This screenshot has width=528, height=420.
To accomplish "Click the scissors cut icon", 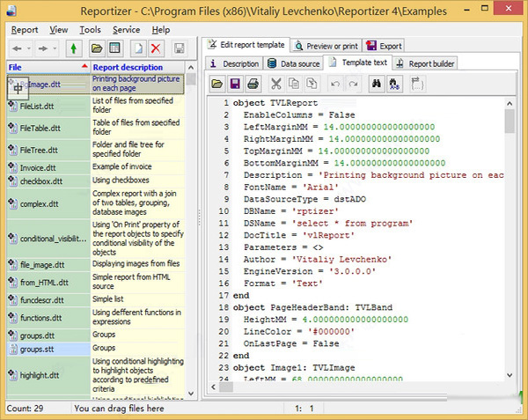I will pos(276,84).
